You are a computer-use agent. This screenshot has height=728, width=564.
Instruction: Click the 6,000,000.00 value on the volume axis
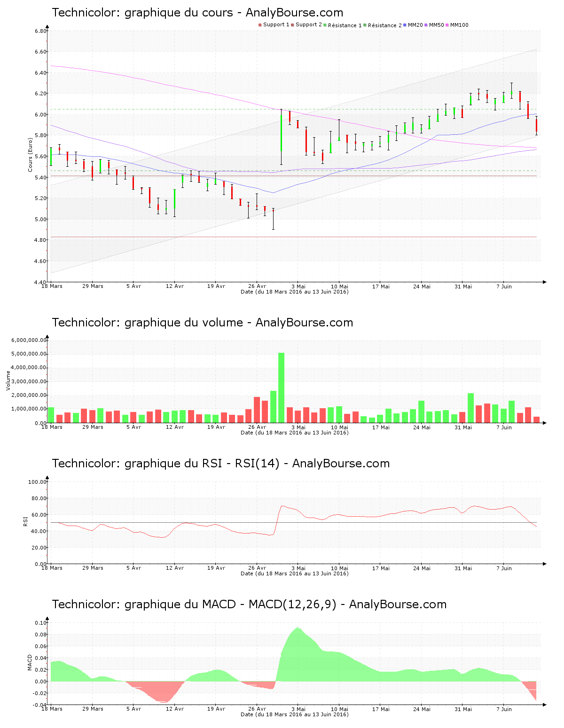[x=29, y=340]
